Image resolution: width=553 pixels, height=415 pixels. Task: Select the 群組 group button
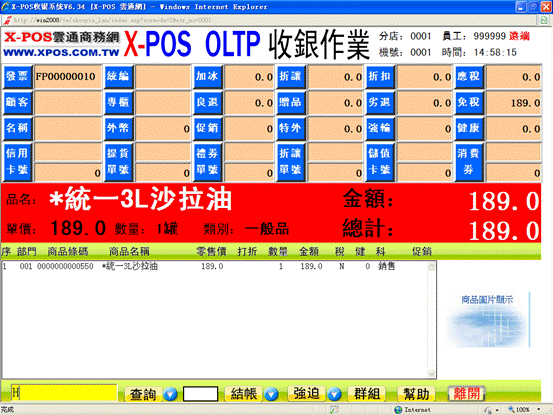tap(367, 393)
